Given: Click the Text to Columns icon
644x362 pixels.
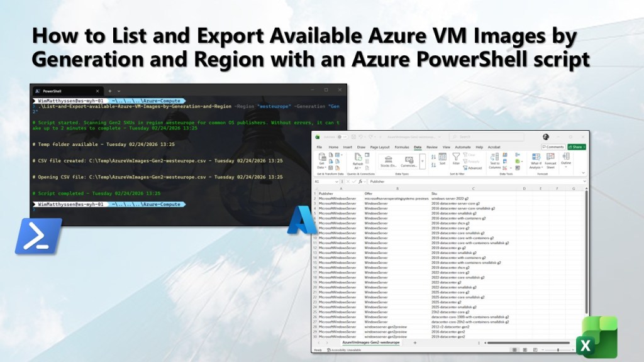Looking at the screenshot, I should (494, 158).
